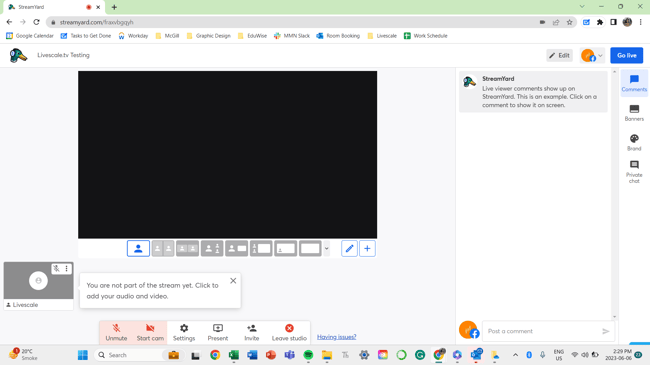The height and width of the screenshot is (365, 650).
Task: Toggle mute icon on Livescale thumbnail
Action: 56,269
